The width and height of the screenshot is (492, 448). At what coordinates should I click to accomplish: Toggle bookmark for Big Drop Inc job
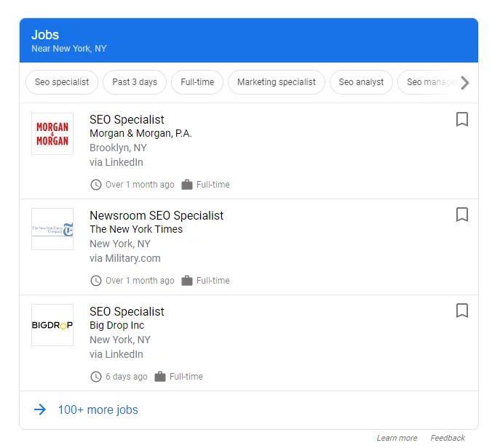461,311
